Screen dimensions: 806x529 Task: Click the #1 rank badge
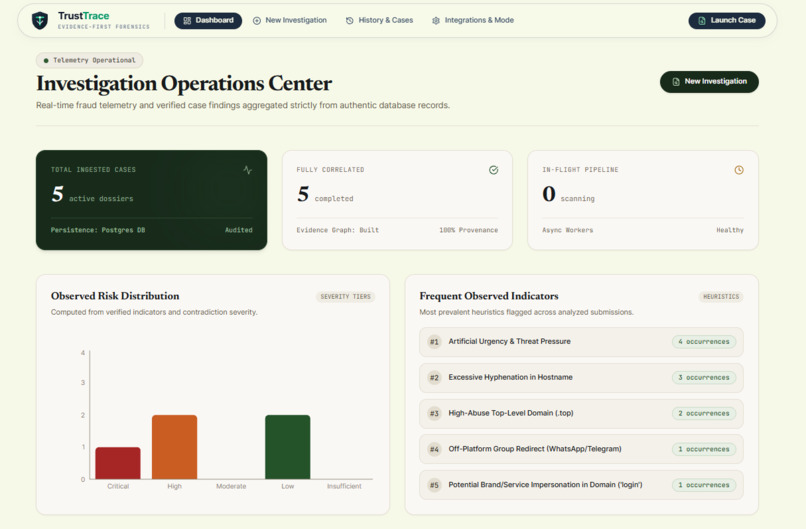434,342
